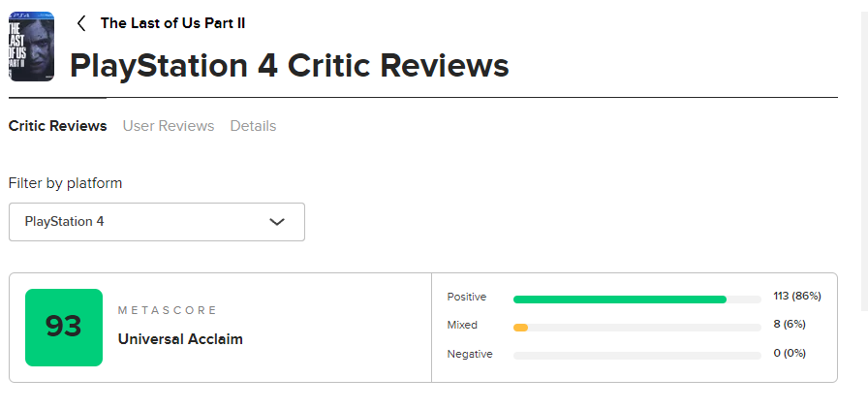
Task: Open the Details tab
Action: [x=253, y=126]
